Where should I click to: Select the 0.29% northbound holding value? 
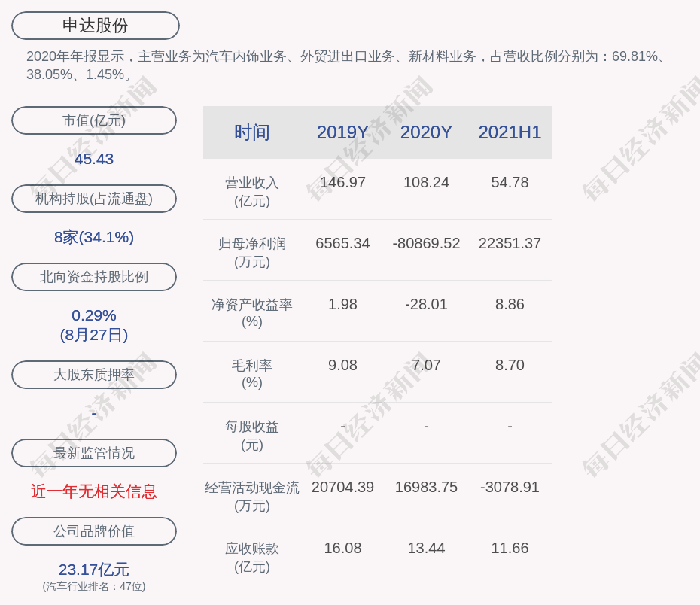point(94,315)
